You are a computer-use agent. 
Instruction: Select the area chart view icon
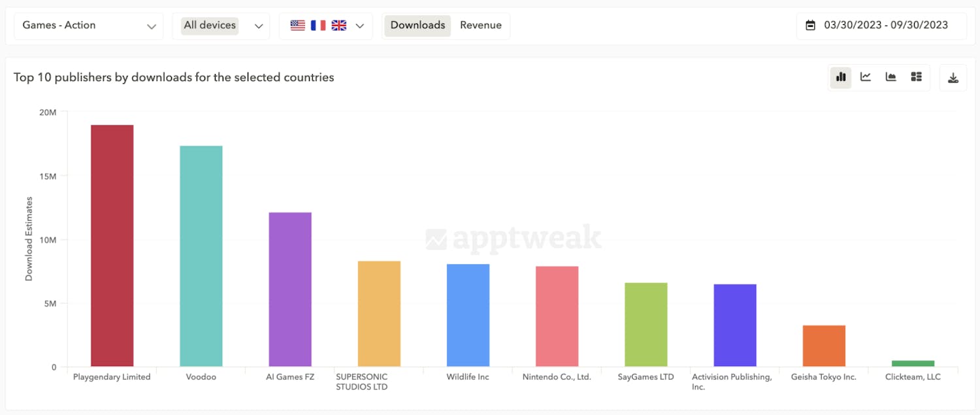[890, 77]
